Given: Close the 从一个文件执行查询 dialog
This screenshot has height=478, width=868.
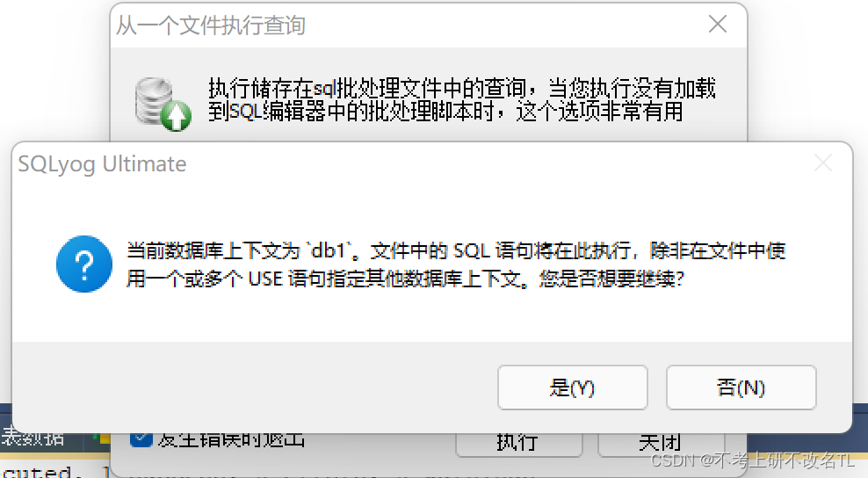Looking at the screenshot, I should tap(718, 24).
